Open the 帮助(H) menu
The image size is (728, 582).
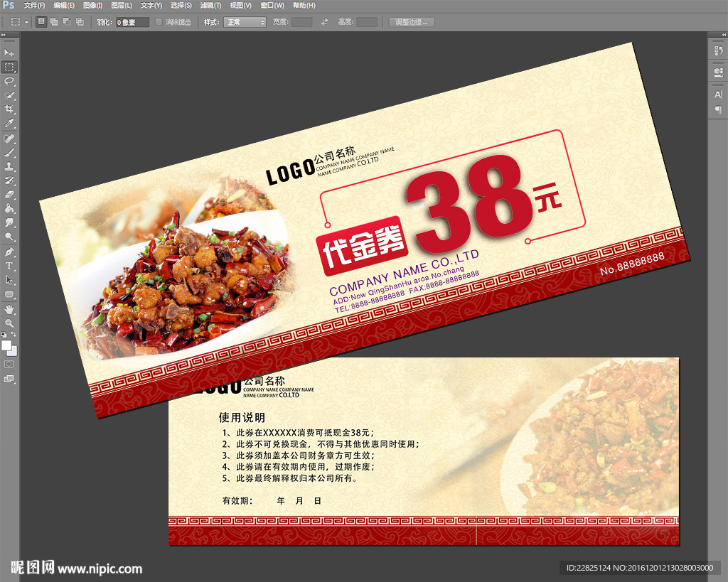tap(304, 6)
